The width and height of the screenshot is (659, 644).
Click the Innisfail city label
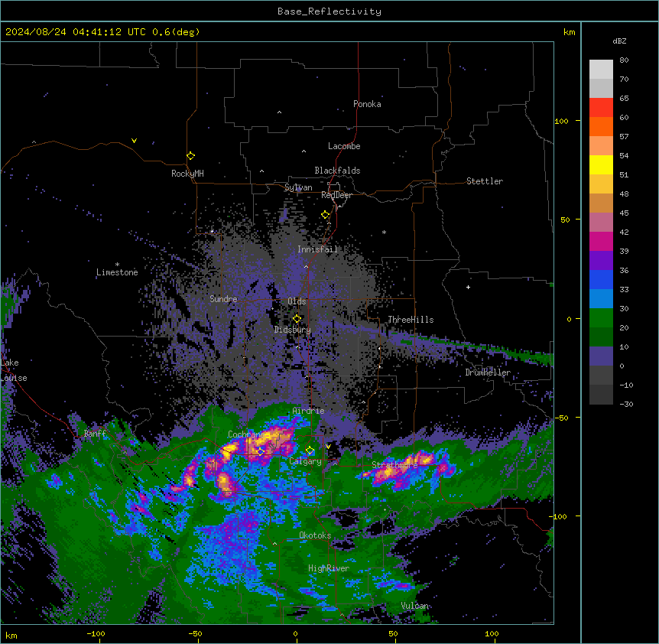tap(317, 249)
